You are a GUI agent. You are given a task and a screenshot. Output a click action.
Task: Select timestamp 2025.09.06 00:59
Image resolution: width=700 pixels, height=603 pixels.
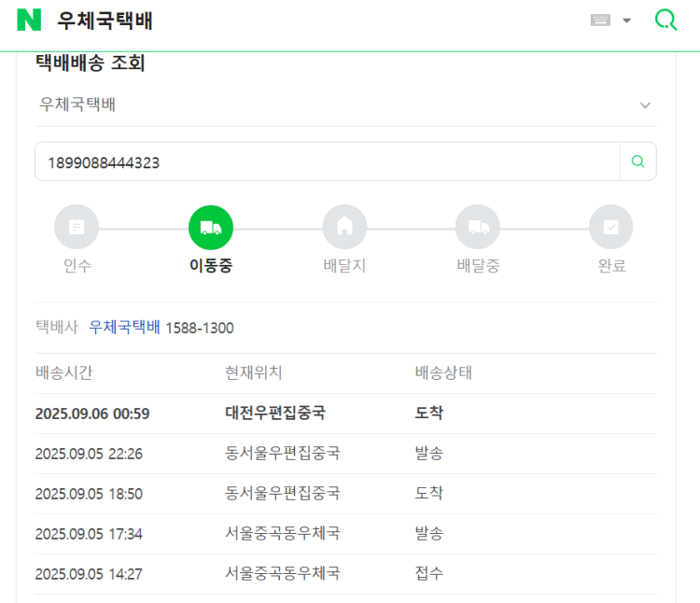(92, 414)
